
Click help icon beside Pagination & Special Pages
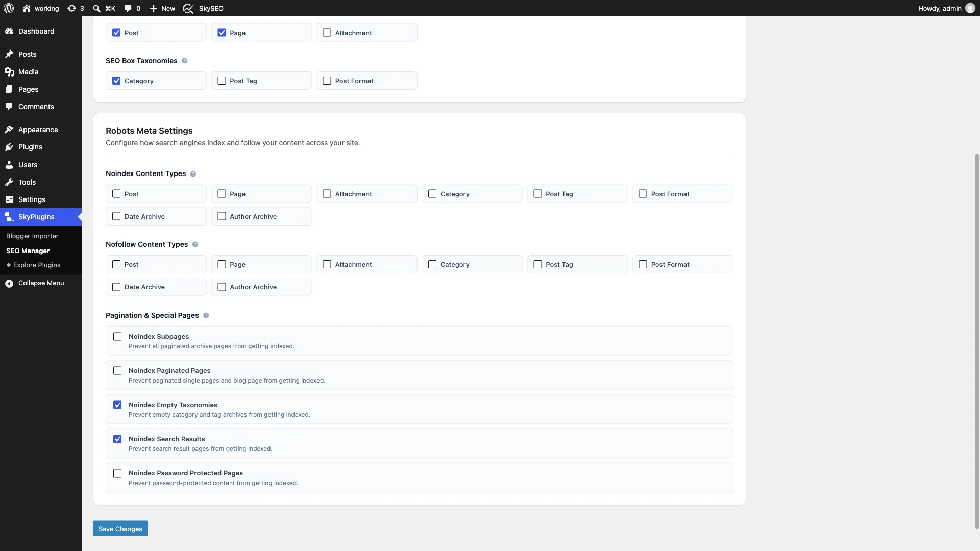206,315
